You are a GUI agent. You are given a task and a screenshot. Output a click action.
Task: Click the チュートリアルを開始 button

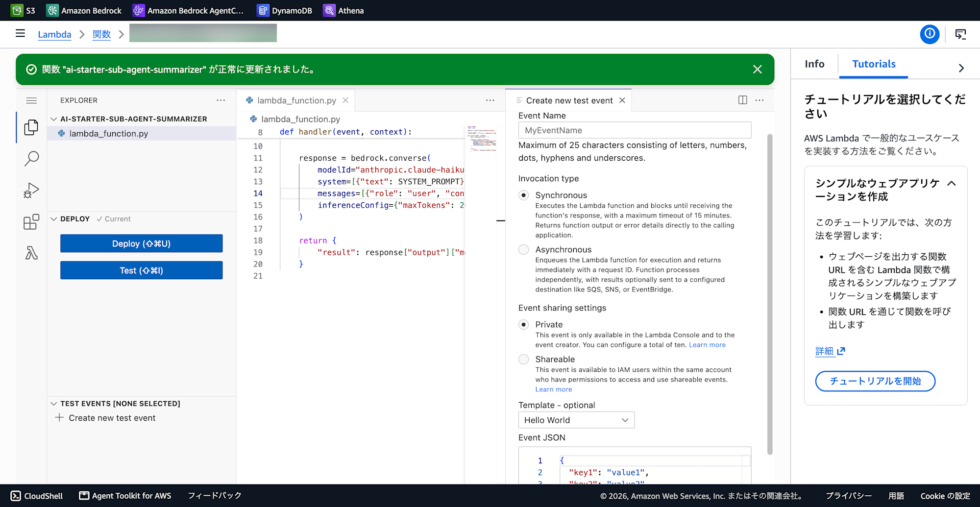[x=875, y=381]
